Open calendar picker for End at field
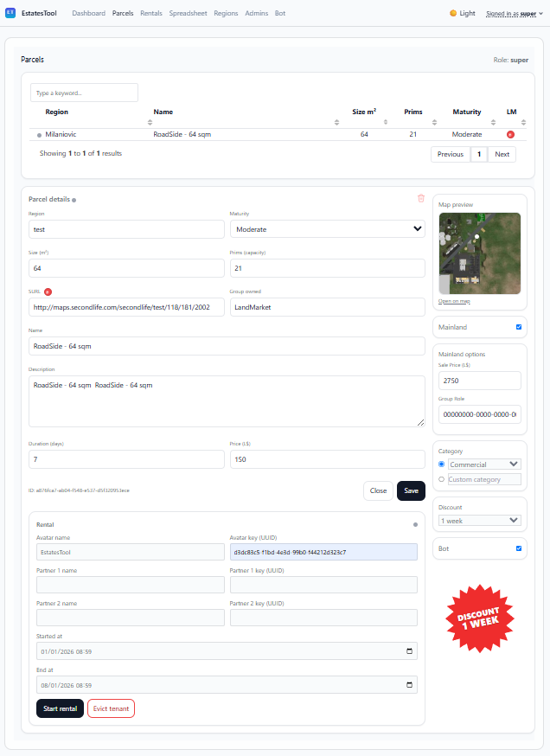550x756 pixels. point(410,684)
